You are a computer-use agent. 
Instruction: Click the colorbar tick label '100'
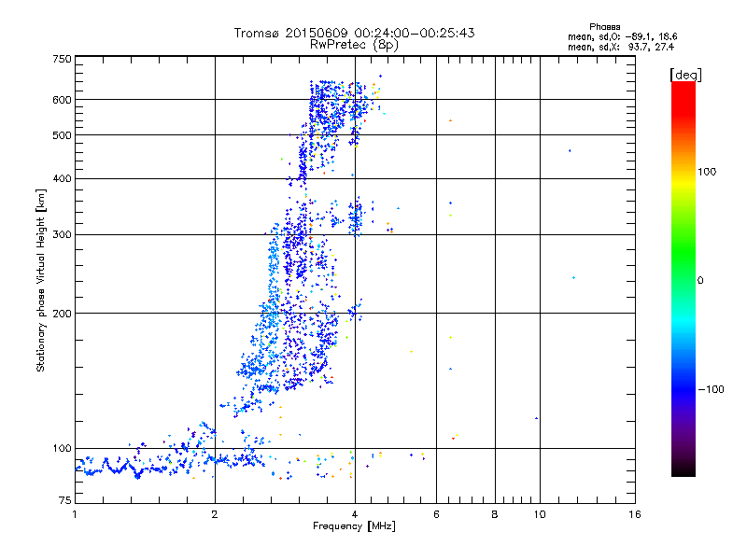(707, 172)
